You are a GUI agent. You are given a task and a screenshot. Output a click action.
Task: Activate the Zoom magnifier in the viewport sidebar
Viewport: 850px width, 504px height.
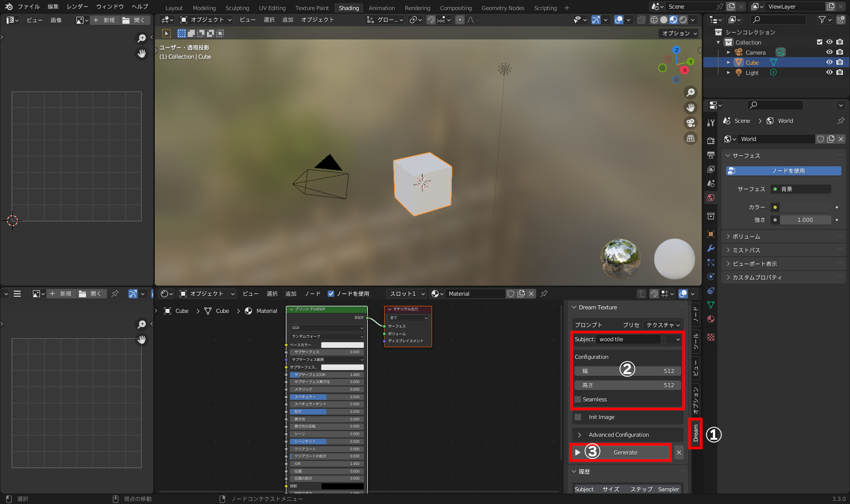pyautogui.click(x=691, y=93)
